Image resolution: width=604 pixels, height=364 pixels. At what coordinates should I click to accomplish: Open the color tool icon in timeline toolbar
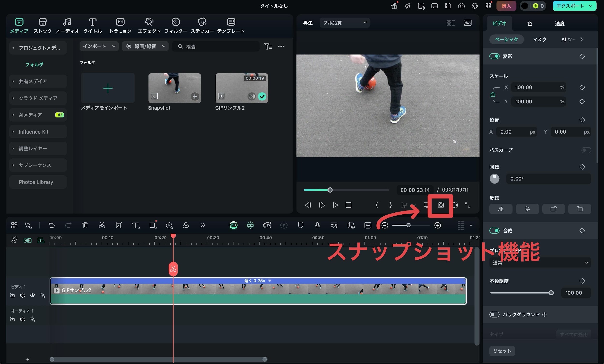(186, 225)
